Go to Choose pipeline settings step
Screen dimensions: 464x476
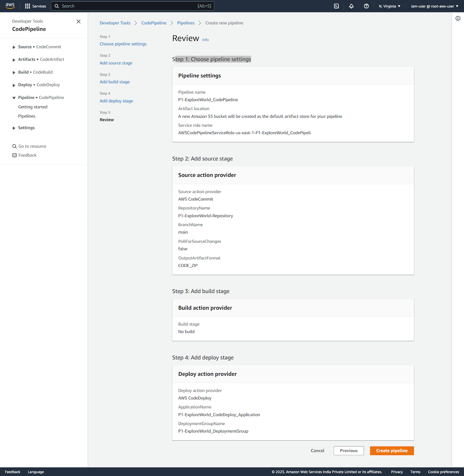(x=123, y=44)
